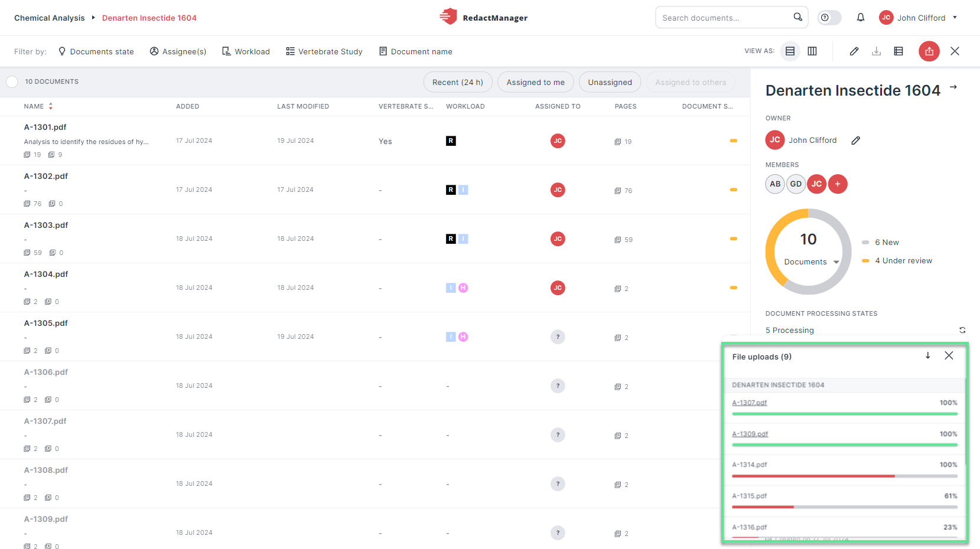Click the ASSIGNED TO column header
The image size is (980, 549).
pos(558,106)
